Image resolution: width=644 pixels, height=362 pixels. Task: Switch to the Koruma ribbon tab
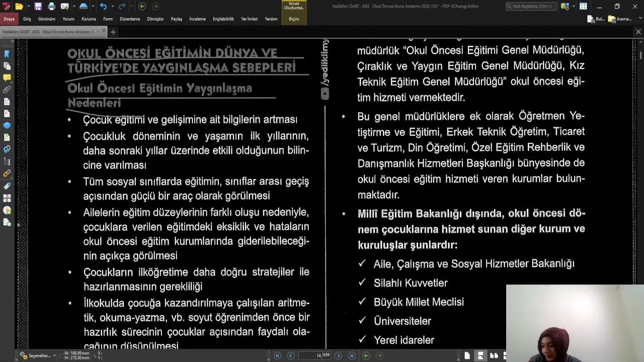tap(89, 19)
